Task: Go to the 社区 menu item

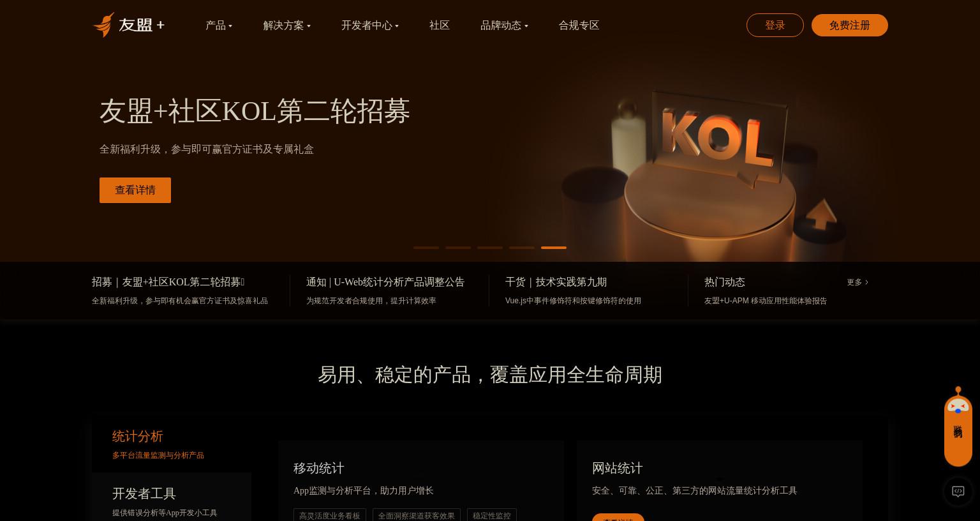Action: click(x=440, y=26)
